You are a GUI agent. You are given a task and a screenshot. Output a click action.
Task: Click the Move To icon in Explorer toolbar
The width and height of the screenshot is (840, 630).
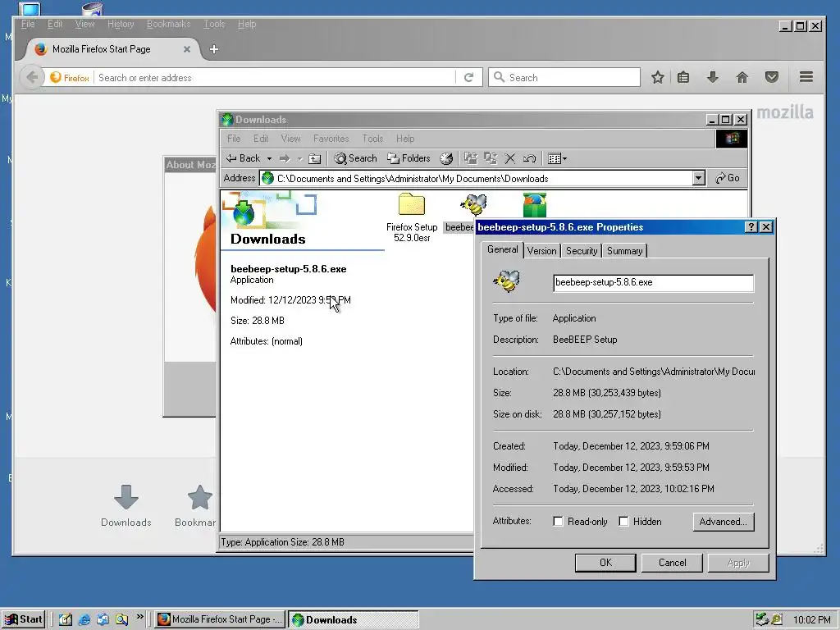471,158
